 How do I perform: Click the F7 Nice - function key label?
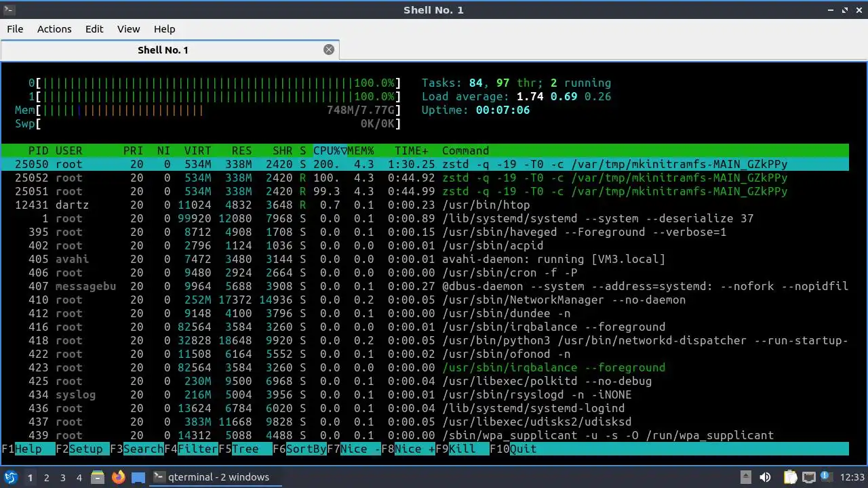click(354, 449)
